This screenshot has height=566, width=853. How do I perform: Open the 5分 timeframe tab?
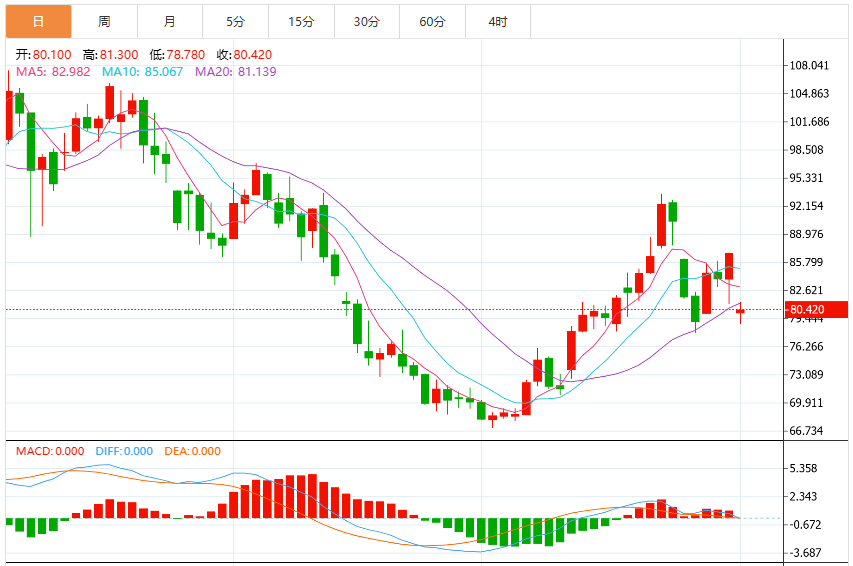coord(236,22)
